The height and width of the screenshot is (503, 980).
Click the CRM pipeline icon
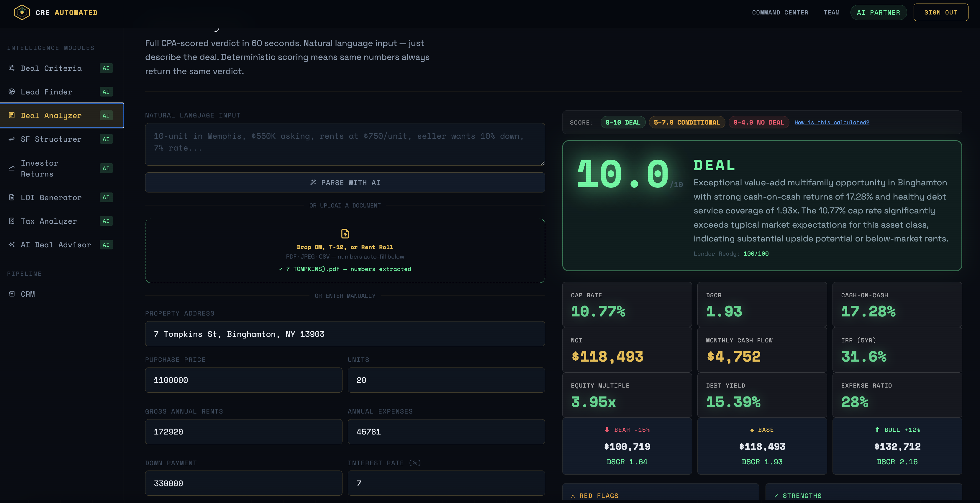click(x=12, y=294)
